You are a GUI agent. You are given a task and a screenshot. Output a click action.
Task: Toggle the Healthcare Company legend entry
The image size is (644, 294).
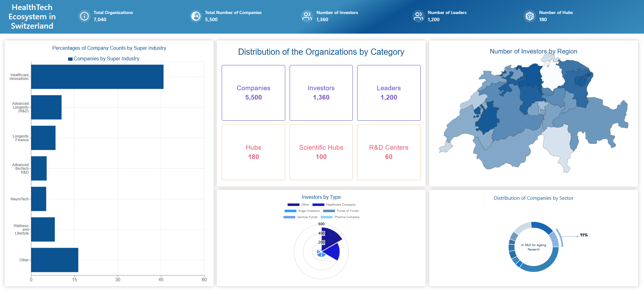coord(334,205)
